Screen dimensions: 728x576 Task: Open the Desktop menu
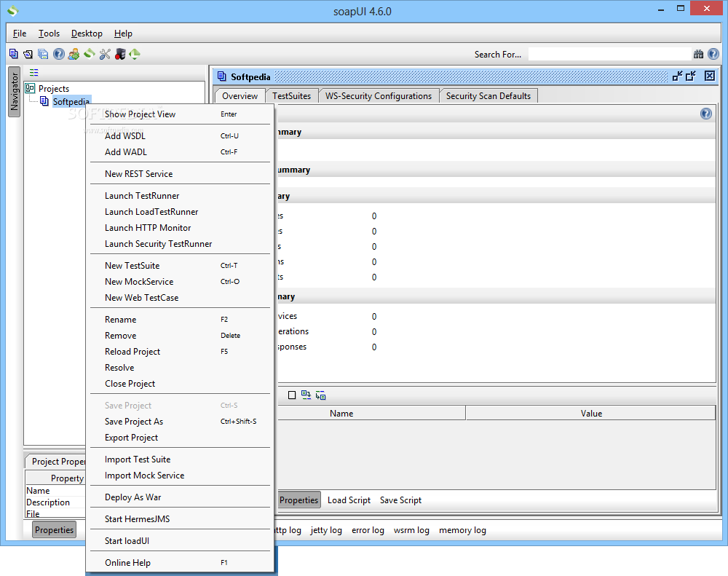pos(87,33)
